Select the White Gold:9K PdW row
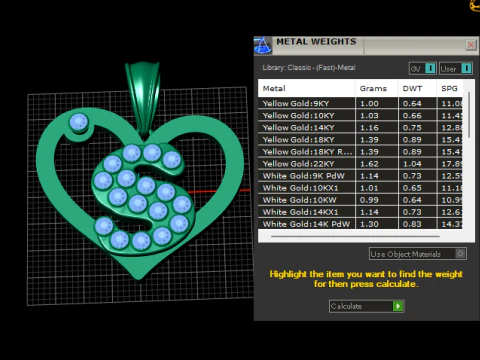The width and height of the screenshot is (480, 360). 360,176
